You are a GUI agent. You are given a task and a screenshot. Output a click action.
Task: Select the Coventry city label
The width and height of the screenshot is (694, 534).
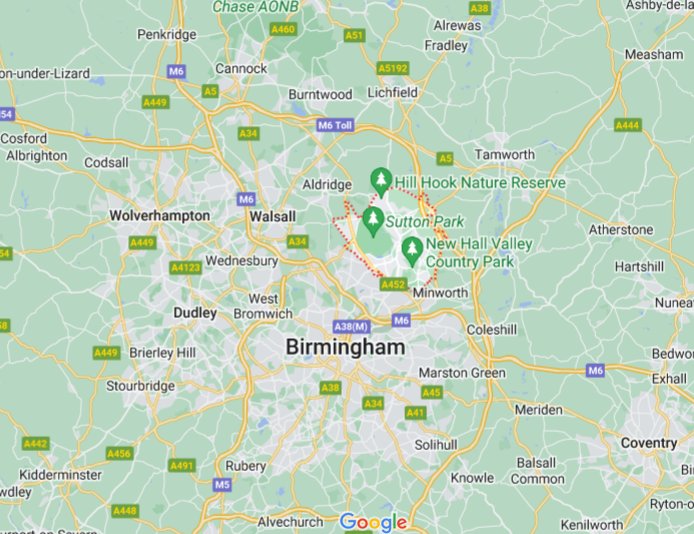point(649,443)
